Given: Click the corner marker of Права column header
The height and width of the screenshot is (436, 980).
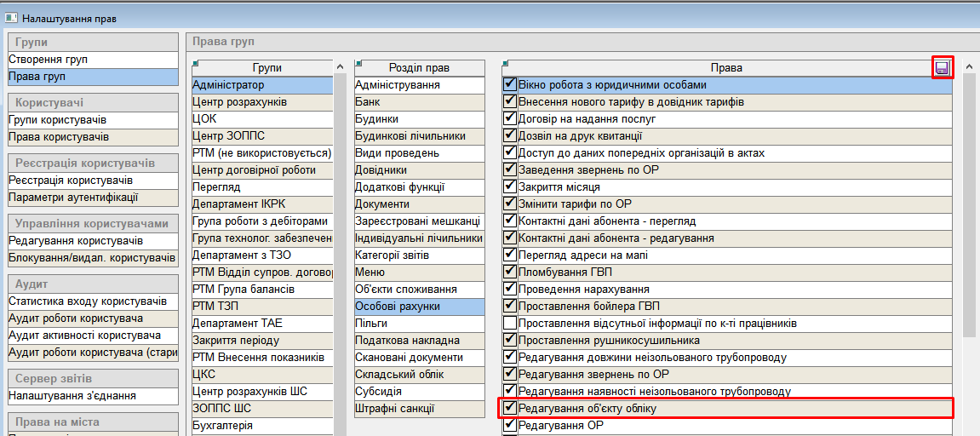Looking at the screenshot, I should coord(506,62).
